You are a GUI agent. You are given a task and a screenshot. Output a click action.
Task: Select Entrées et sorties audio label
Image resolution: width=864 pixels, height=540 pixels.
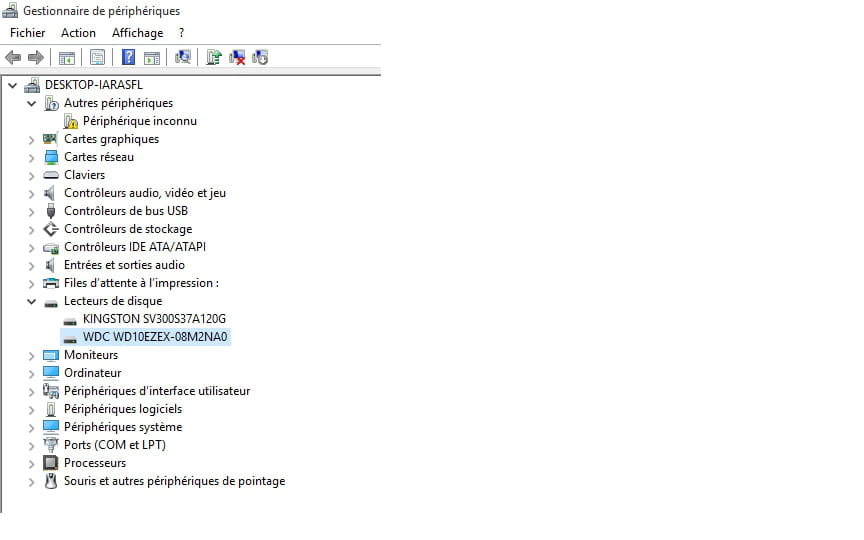coord(124,265)
